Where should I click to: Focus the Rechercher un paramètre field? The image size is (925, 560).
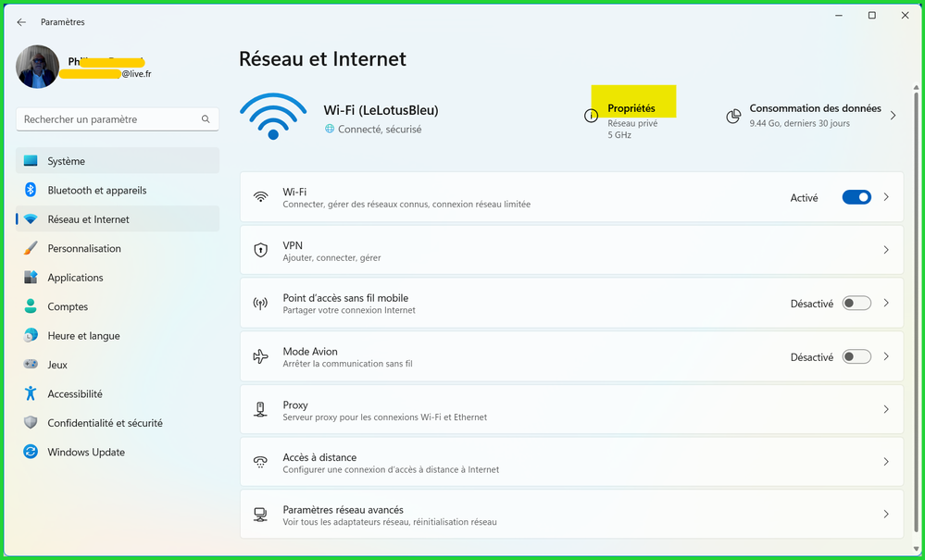(x=118, y=119)
